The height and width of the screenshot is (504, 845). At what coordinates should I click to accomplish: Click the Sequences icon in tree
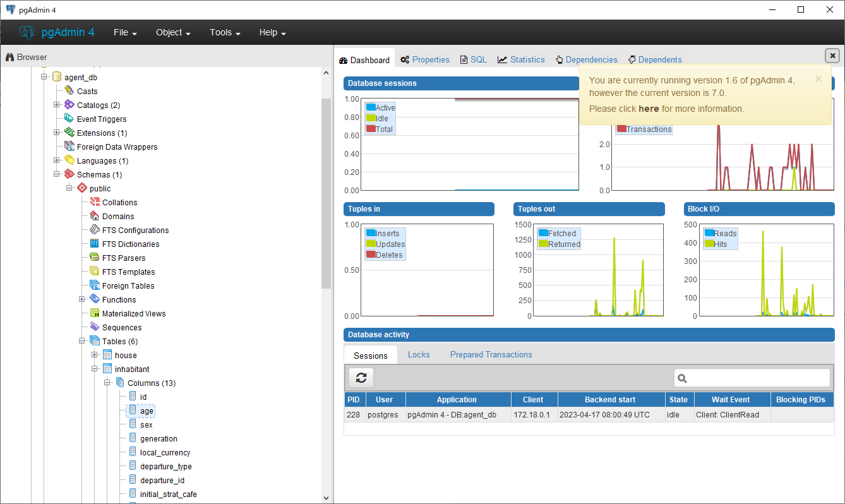point(95,327)
